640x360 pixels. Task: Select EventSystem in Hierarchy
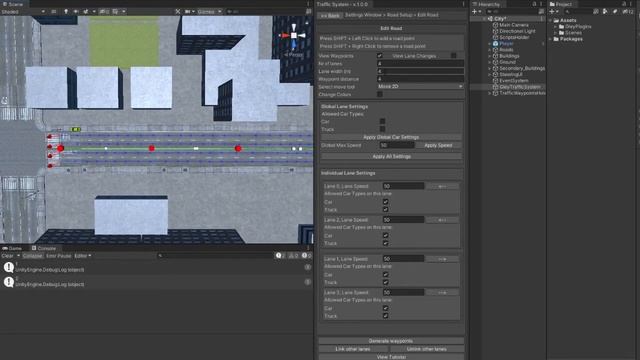513,80
